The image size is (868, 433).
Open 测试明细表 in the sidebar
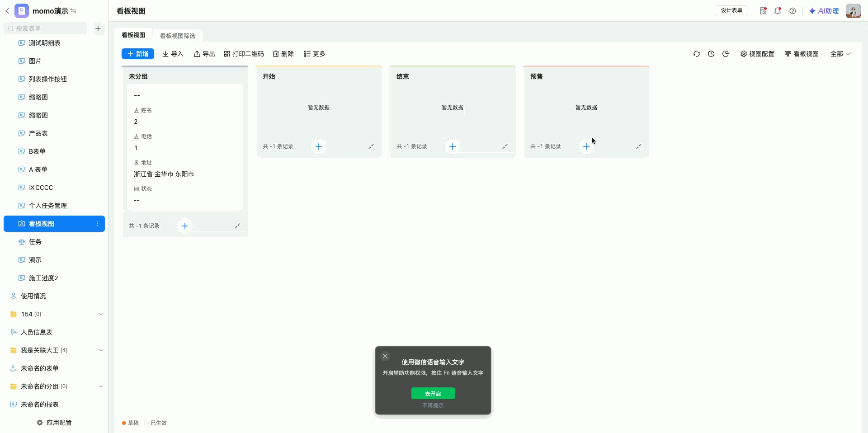point(54,43)
